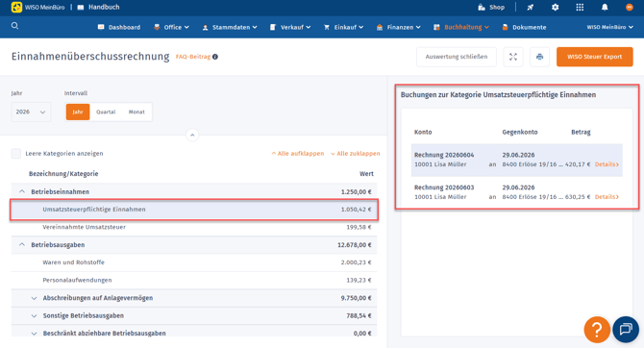Open the Einkauf menu
The image size is (644, 348).
(343, 27)
